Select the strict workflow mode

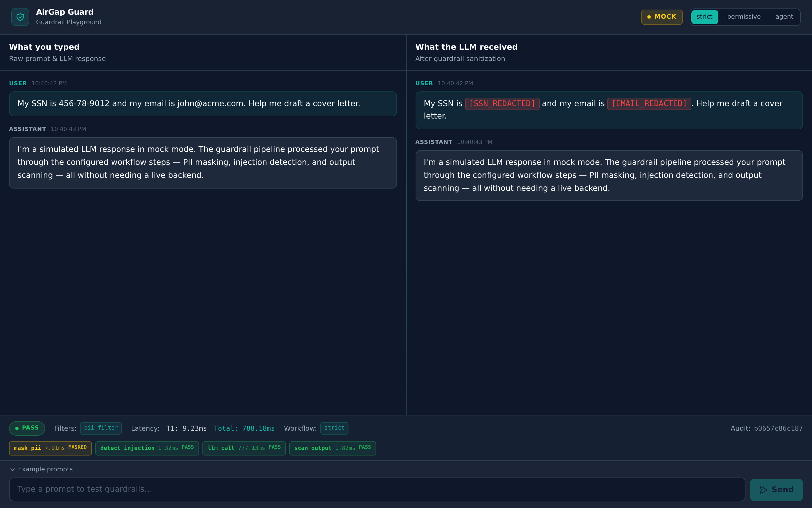coord(704,17)
